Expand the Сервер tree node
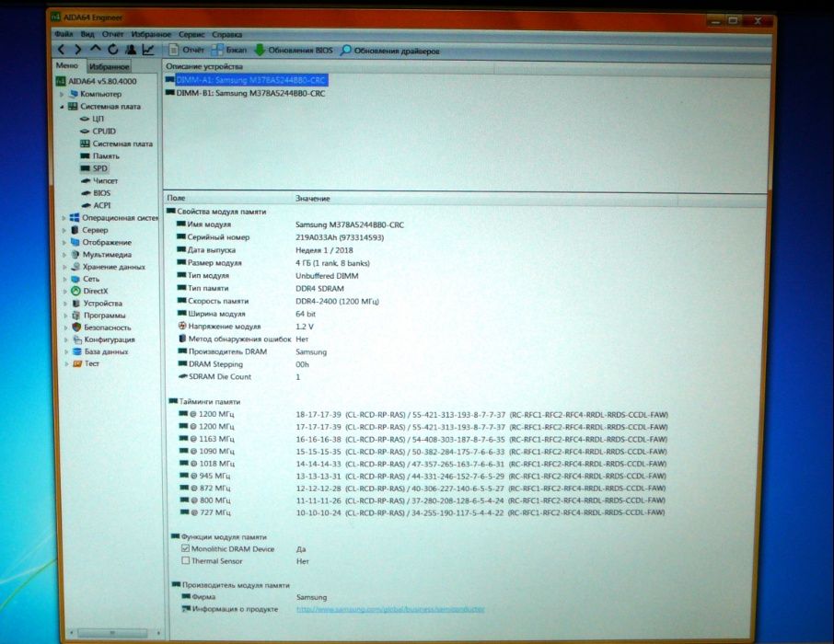The width and height of the screenshot is (834, 644). 64,230
